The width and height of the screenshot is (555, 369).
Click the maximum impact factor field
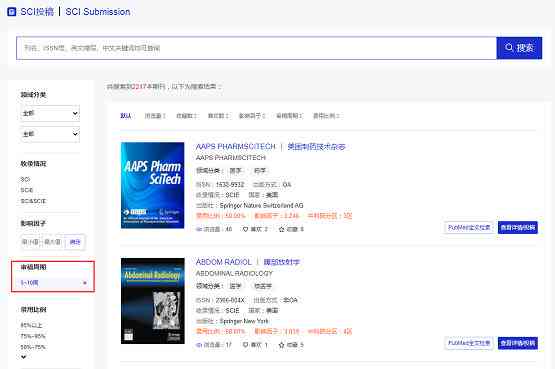coord(52,242)
